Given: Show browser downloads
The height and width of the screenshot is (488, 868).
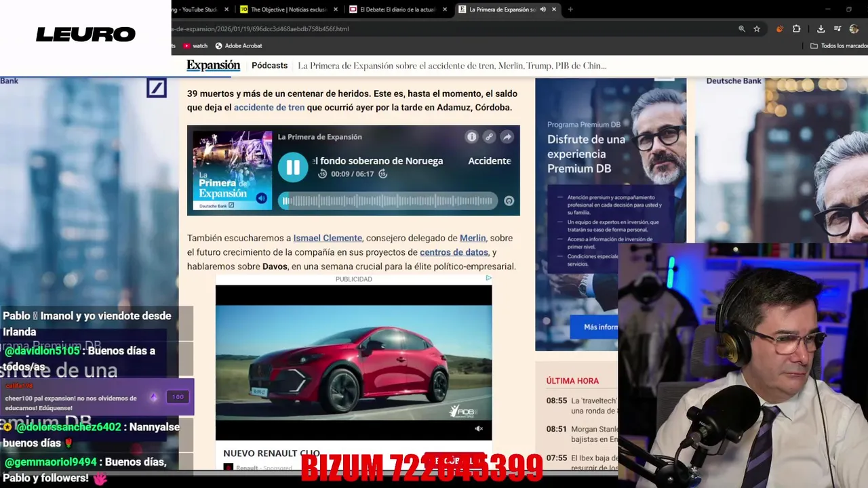Looking at the screenshot, I should (821, 29).
